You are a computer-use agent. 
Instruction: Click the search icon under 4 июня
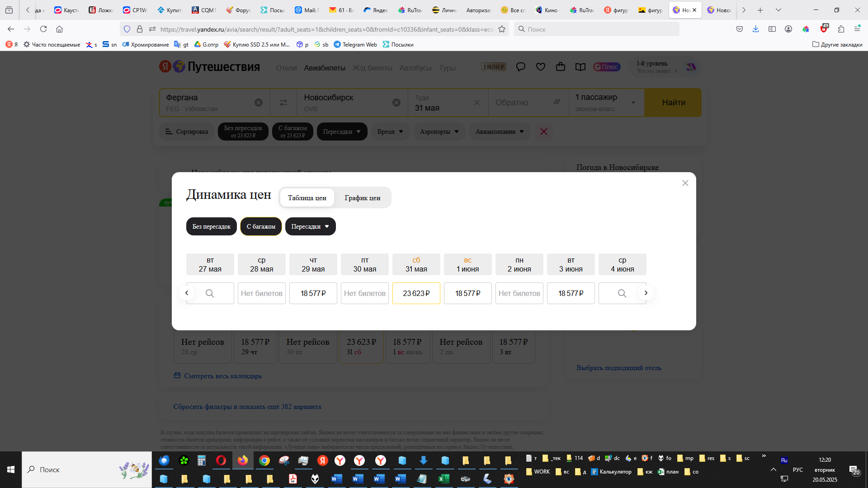click(622, 293)
